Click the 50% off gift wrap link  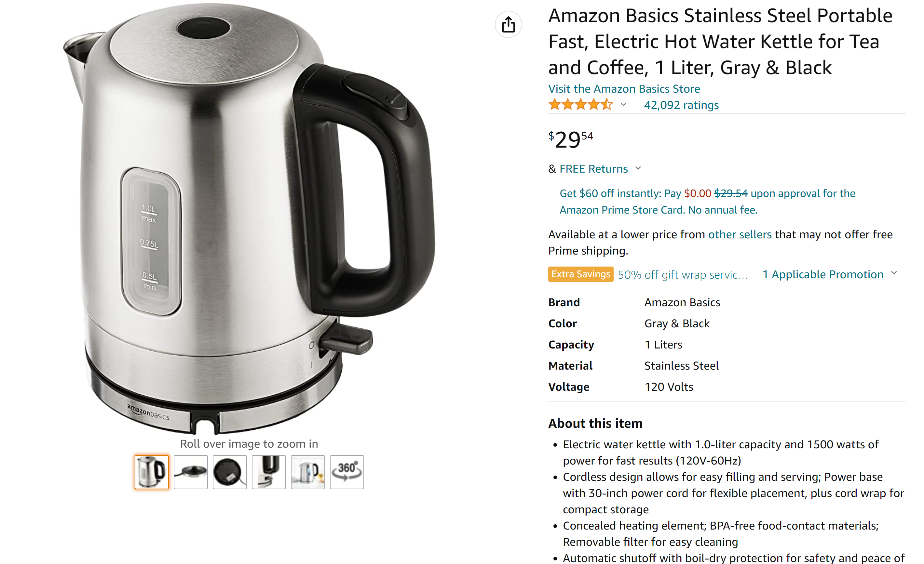683,275
